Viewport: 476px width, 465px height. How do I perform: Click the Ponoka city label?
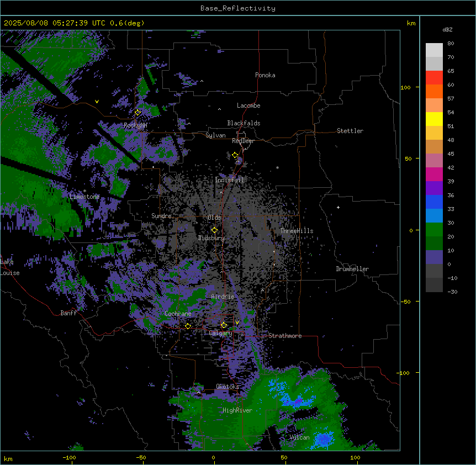(265, 75)
